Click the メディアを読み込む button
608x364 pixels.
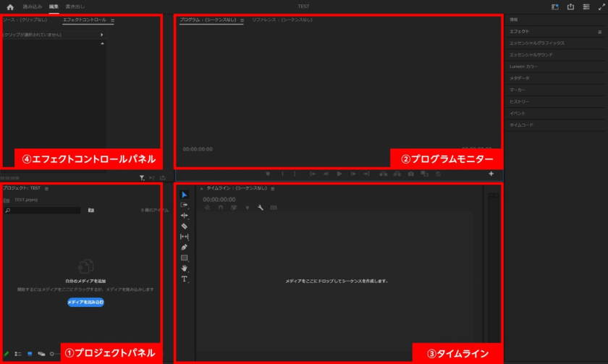point(85,302)
